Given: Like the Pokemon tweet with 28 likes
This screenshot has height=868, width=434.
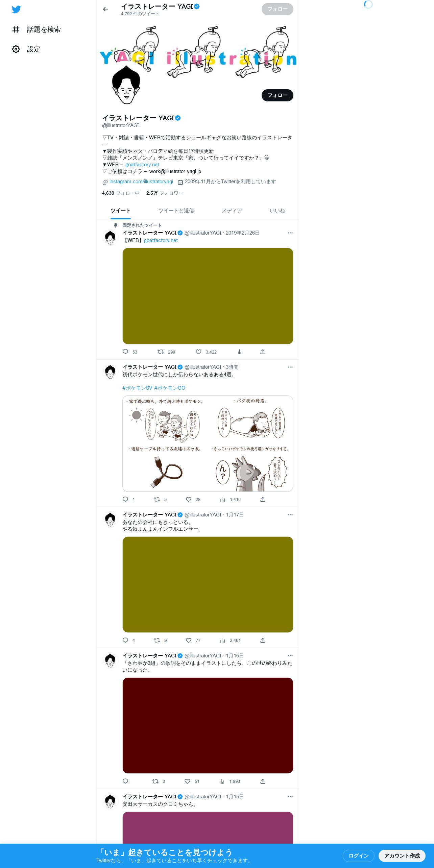Looking at the screenshot, I should coord(189,499).
